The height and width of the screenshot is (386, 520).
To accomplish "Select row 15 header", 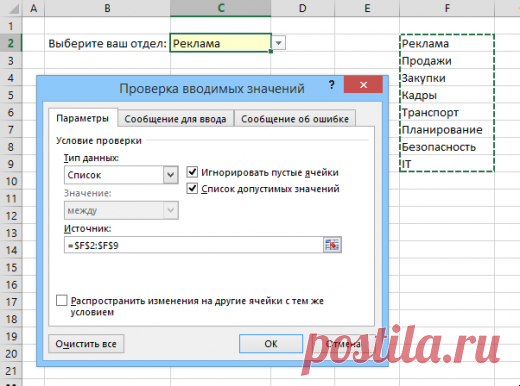I will pos(11,267).
